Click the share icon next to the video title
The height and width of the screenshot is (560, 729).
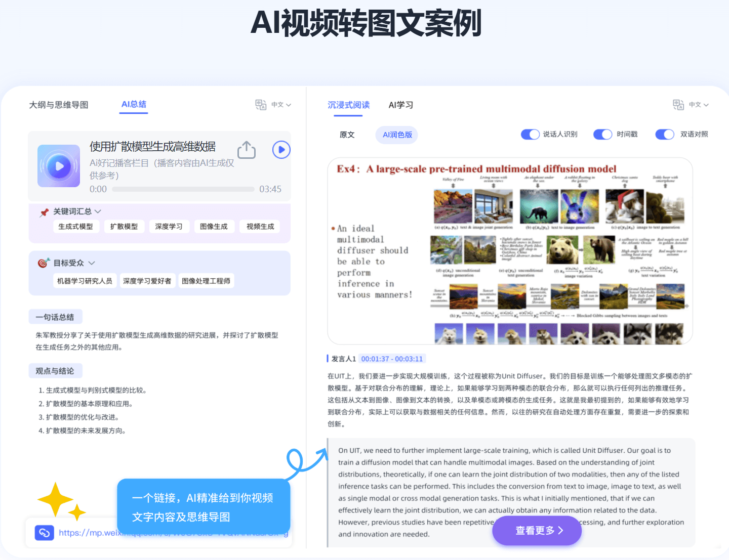[x=247, y=150]
